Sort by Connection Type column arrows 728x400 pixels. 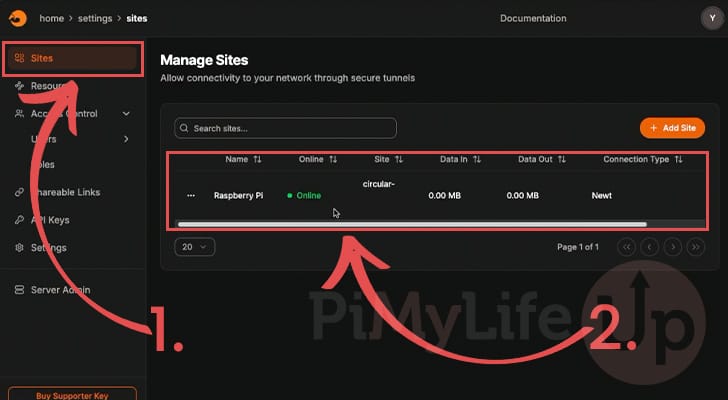pos(678,159)
